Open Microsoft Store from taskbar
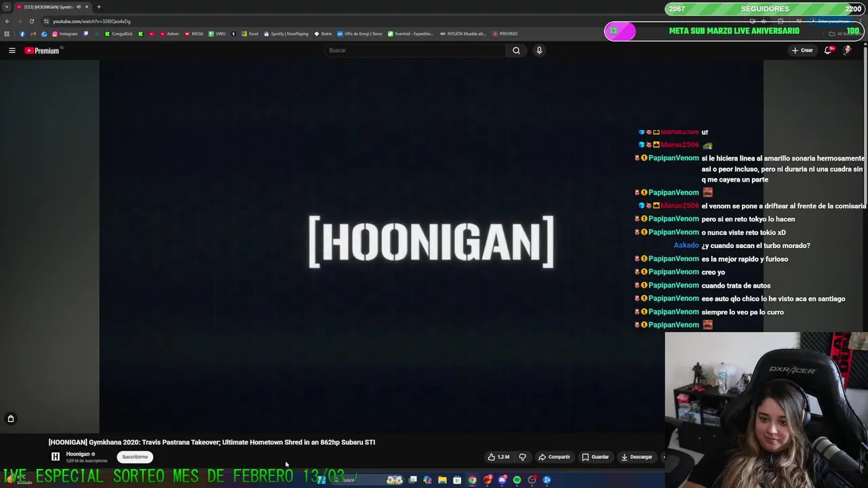The width and height of the screenshot is (868, 488). (x=457, y=480)
